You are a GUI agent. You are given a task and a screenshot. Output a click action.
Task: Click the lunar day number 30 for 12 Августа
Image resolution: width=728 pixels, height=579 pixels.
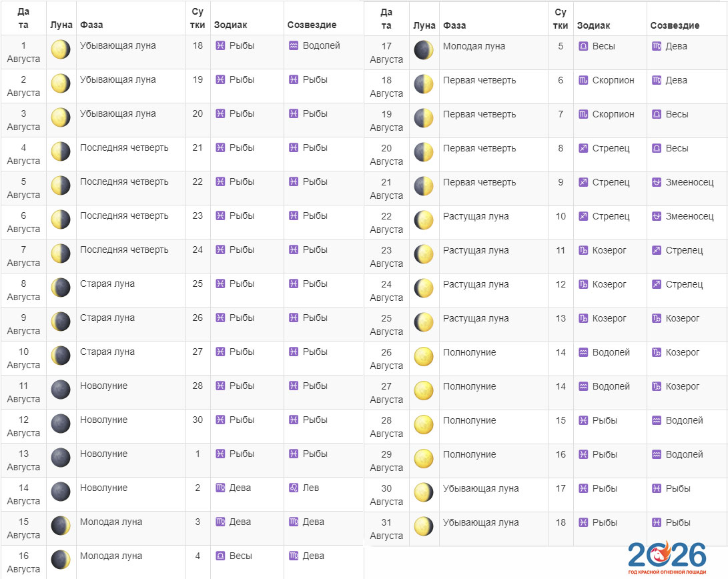coord(198,420)
